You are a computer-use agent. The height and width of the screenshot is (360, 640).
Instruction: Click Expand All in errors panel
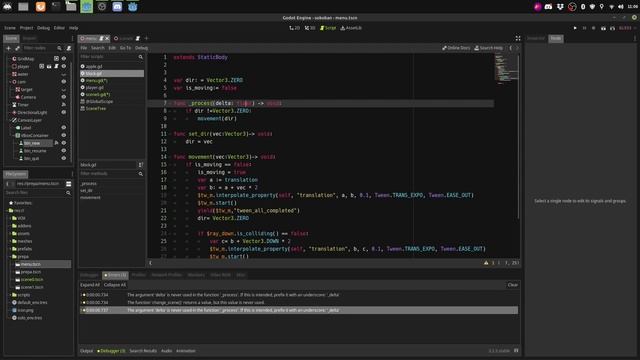click(90, 285)
